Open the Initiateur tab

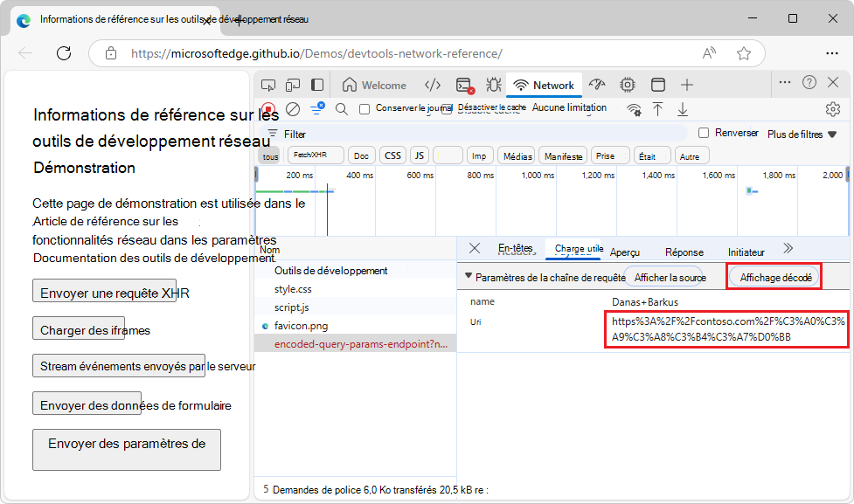746,252
